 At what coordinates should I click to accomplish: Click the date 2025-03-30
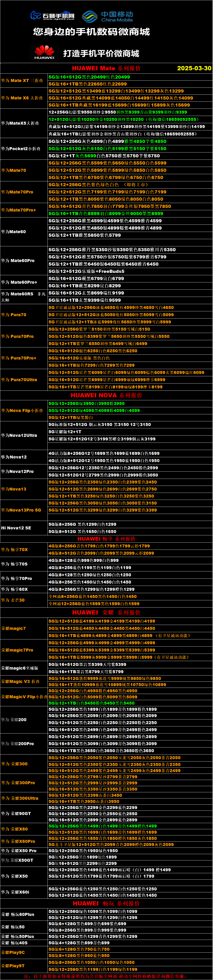(x=194, y=68)
